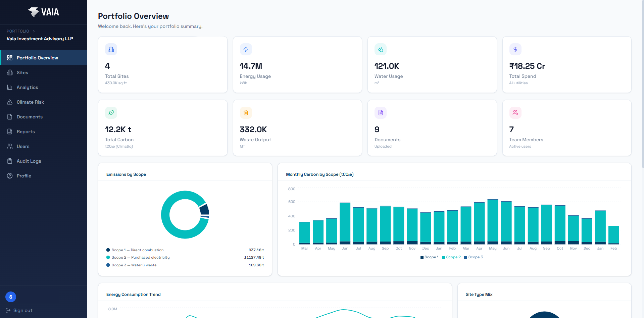Click the Documents card file icon
This screenshot has width=644, height=318.
381,113
